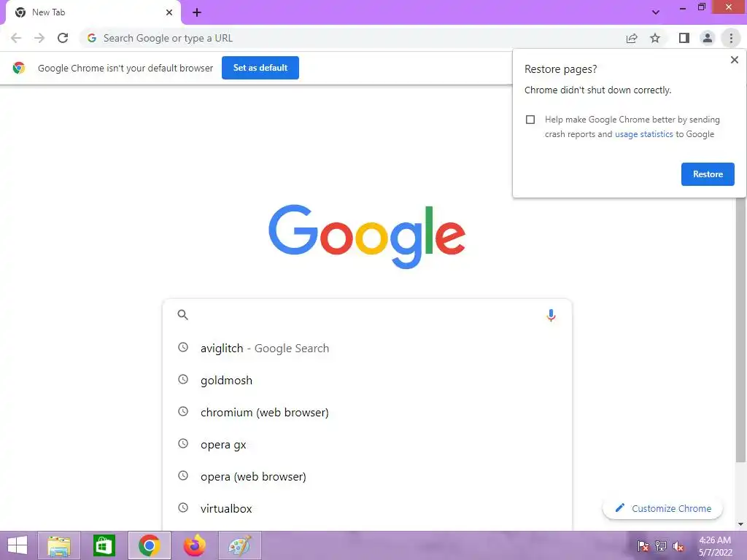This screenshot has width=747, height=560.
Task: Open Chrome three-dot menu
Action: click(x=731, y=38)
